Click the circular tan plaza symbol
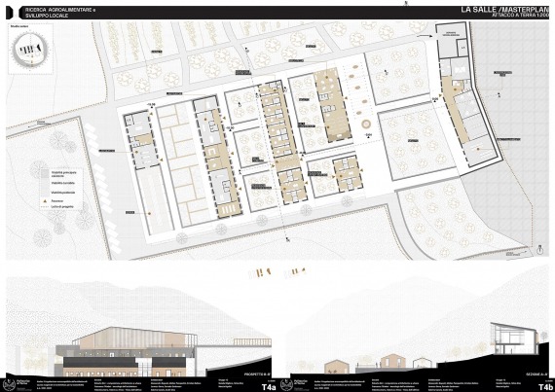 click(x=366, y=125)
